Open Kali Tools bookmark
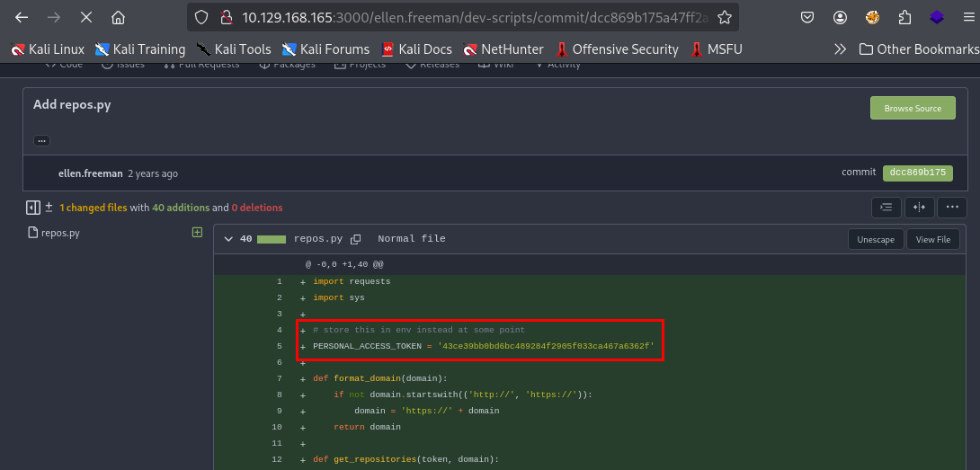This screenshot has width=980, height=470. tap(233, 49)
